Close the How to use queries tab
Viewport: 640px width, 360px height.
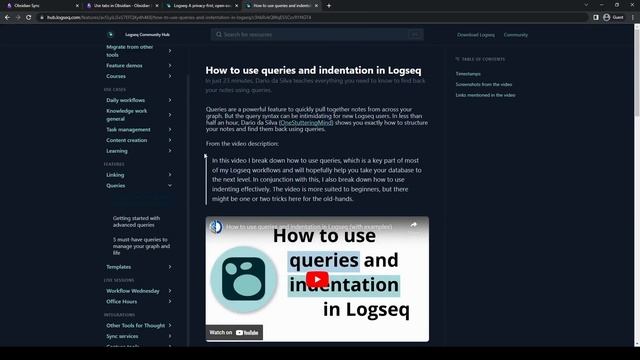coord(316,6)
